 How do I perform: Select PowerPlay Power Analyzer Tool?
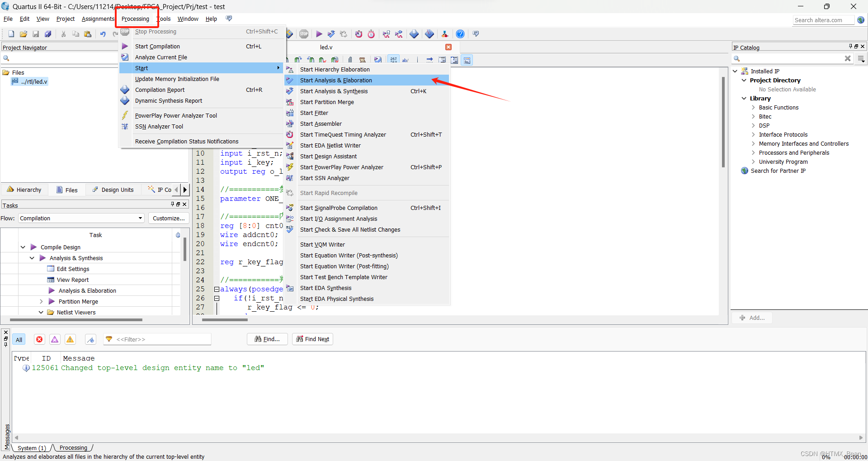201,115
